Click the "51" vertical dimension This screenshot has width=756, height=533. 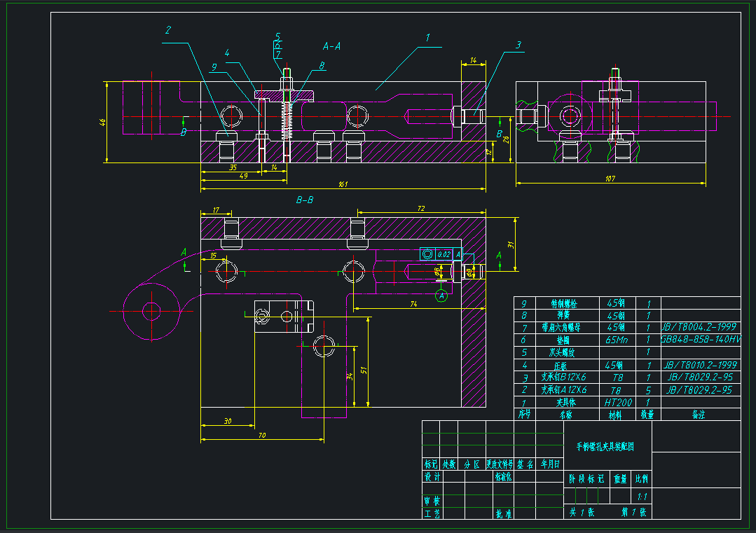364,370
